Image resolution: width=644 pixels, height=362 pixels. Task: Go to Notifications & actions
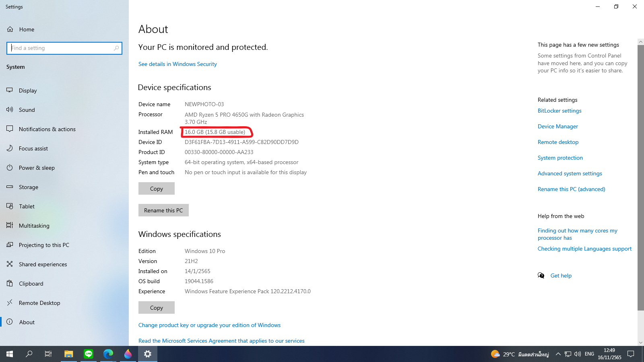[x=47, y=129]
